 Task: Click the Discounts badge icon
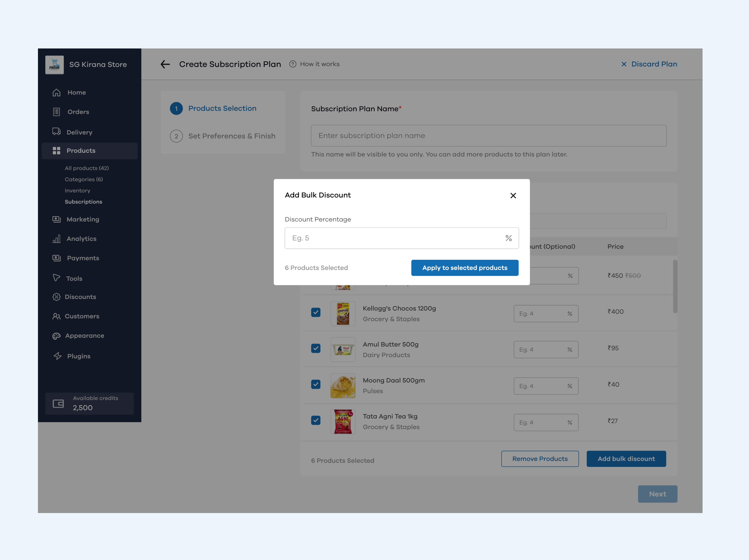point(56,297)
